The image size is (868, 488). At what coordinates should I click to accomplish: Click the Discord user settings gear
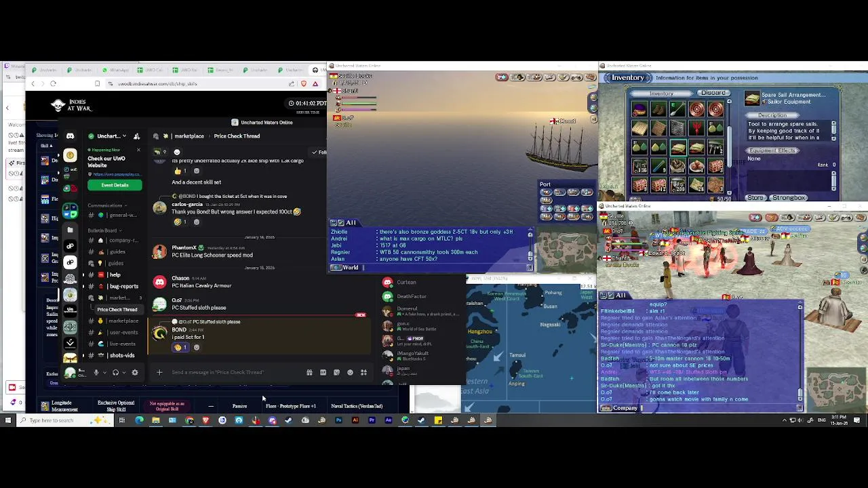point(135,372)
